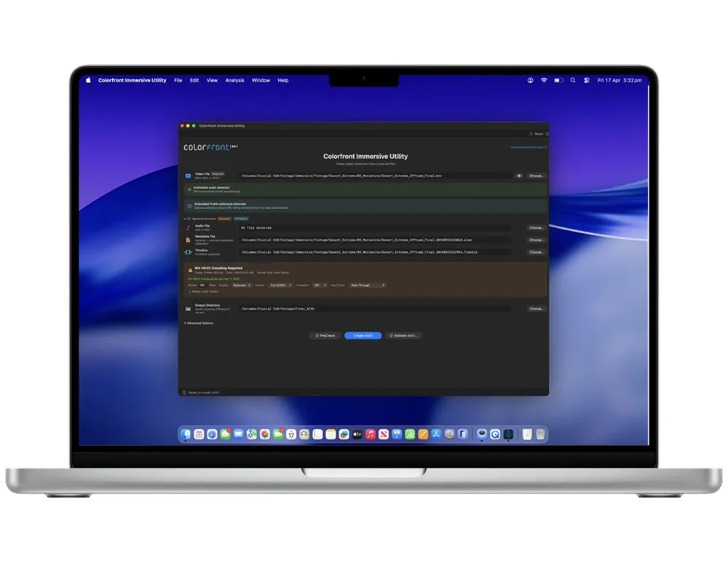
Task: Click the Colorfront logo
Action: (210, 147)
